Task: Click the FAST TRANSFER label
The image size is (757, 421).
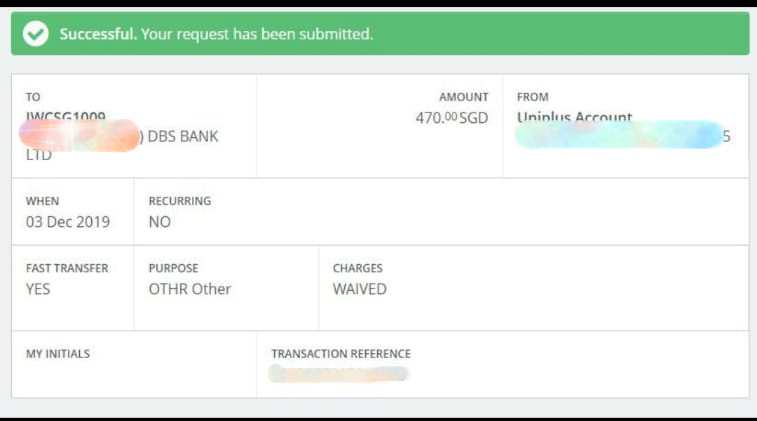Action: pos(67,268)
